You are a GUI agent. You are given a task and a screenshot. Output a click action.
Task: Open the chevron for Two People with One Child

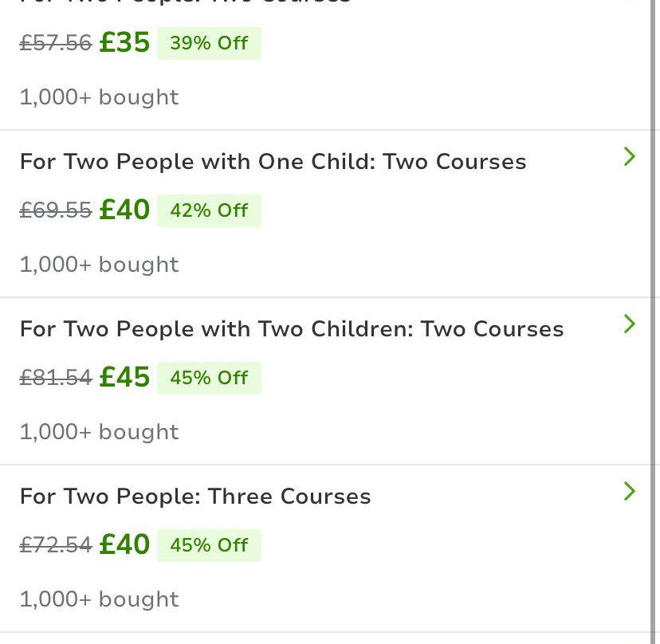pyautogui.click(x=629, y=157)
